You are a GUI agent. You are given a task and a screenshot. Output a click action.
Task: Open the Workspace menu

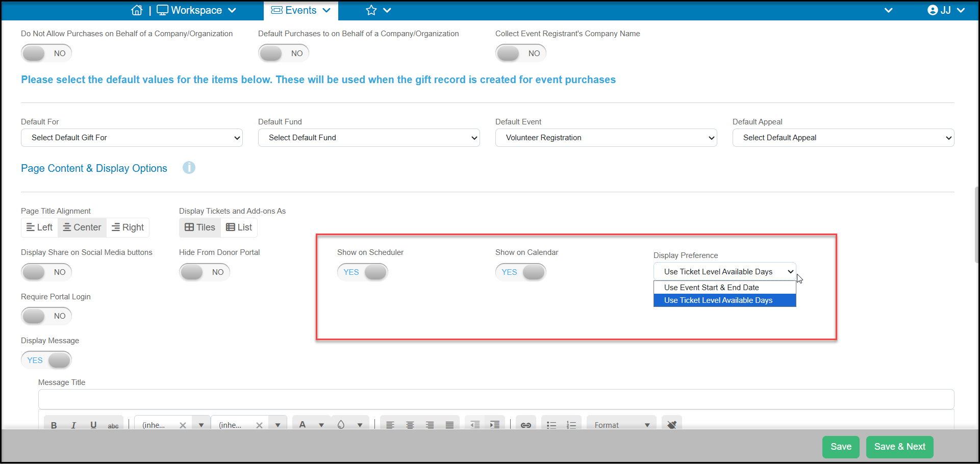[196, 10]
